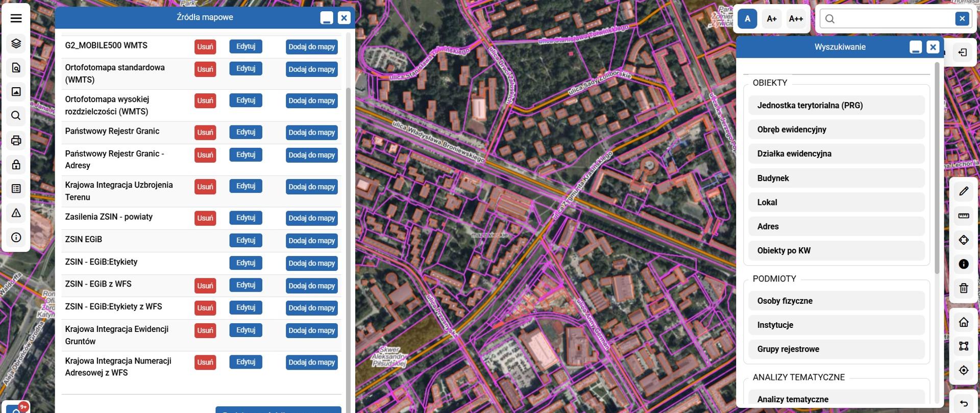Open the Jednostka terytorialna (PRG) item

[836, 106]
